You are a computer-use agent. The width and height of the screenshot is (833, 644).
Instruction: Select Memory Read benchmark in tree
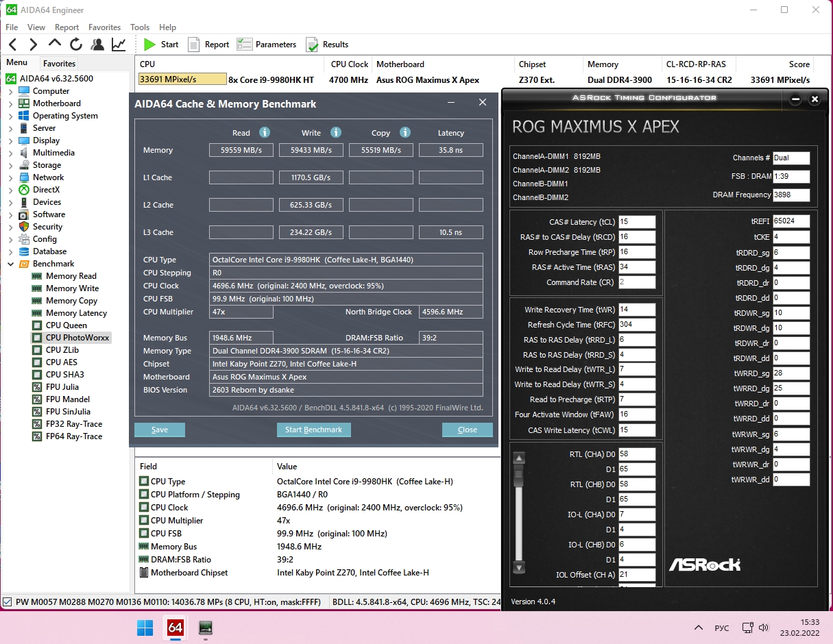point(71,276)
